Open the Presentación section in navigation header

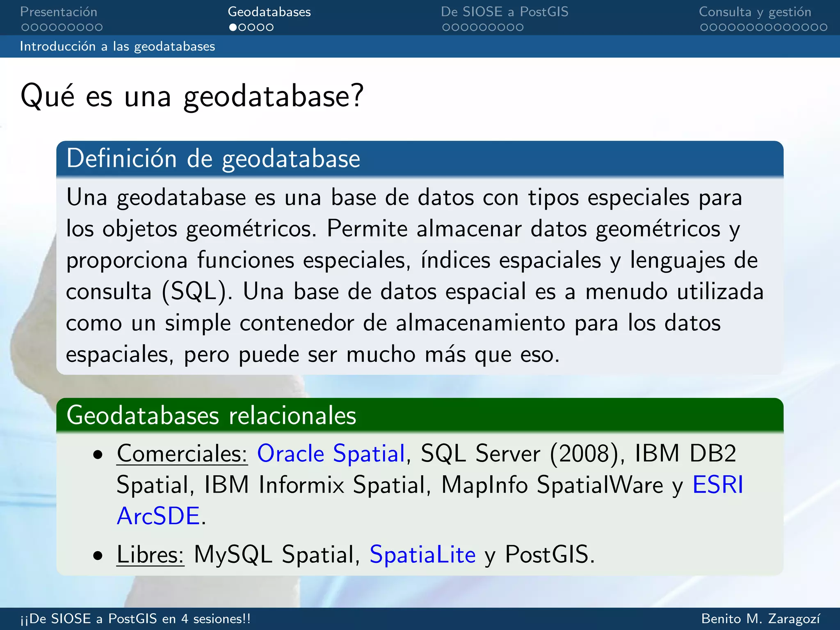(x=59, y=12)
